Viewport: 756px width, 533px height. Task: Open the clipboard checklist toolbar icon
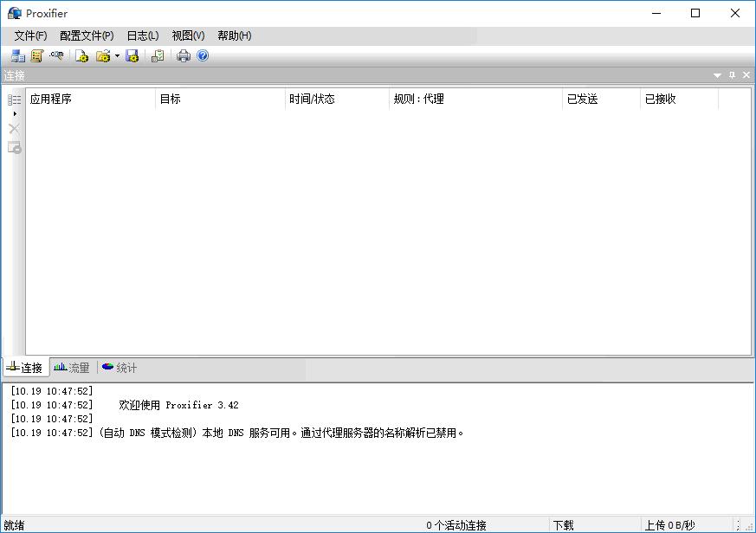(x=158, y=56)
